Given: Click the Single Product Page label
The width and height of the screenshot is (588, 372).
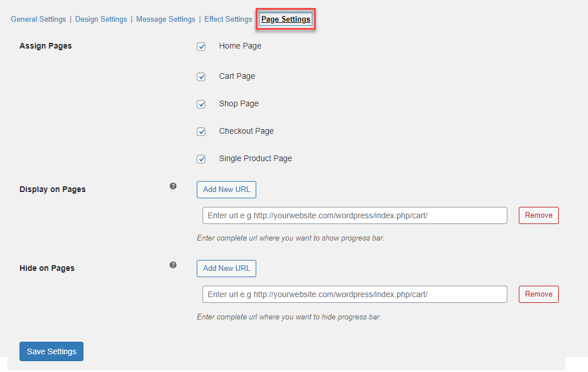Looking at the screenshot, I should pyautogui.click(x=255, y=159).
